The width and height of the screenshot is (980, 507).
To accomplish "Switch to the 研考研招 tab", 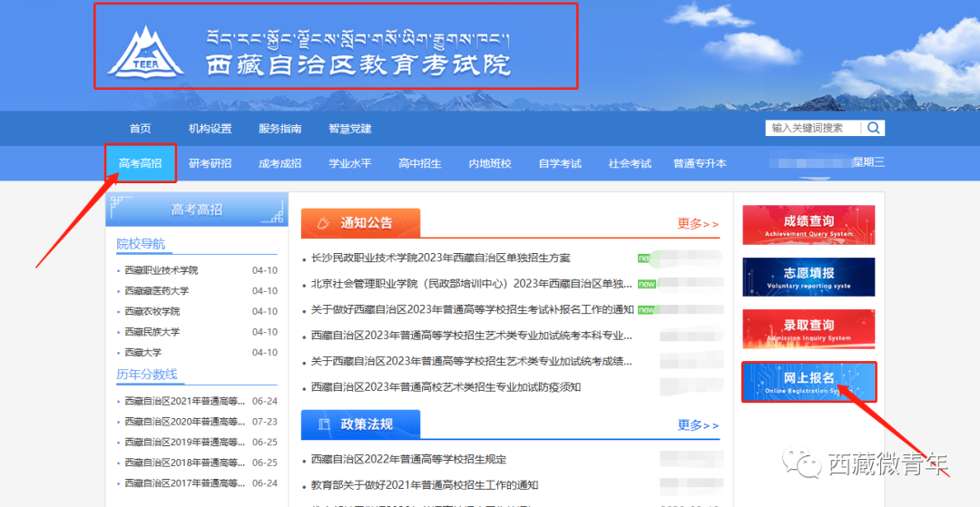I will point(210,163).
